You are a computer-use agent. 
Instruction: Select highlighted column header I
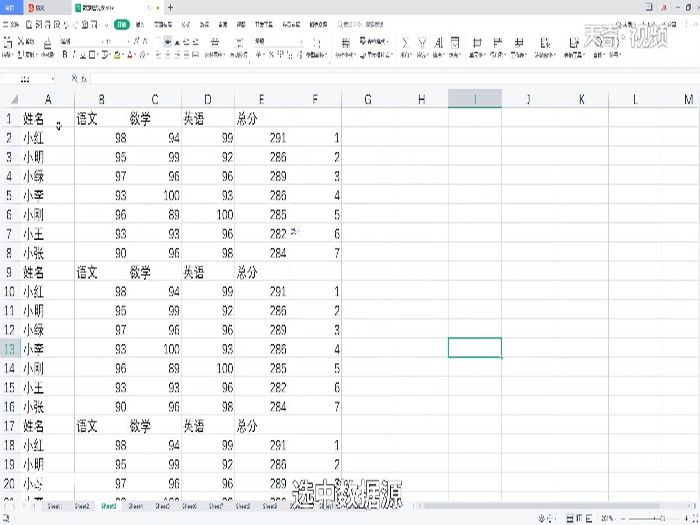475,99
